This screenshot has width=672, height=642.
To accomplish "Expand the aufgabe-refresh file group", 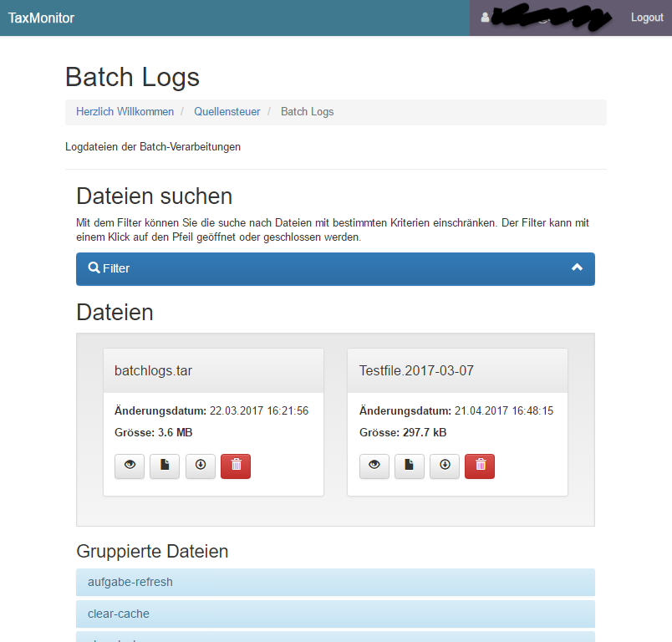I will click(335, 582).
